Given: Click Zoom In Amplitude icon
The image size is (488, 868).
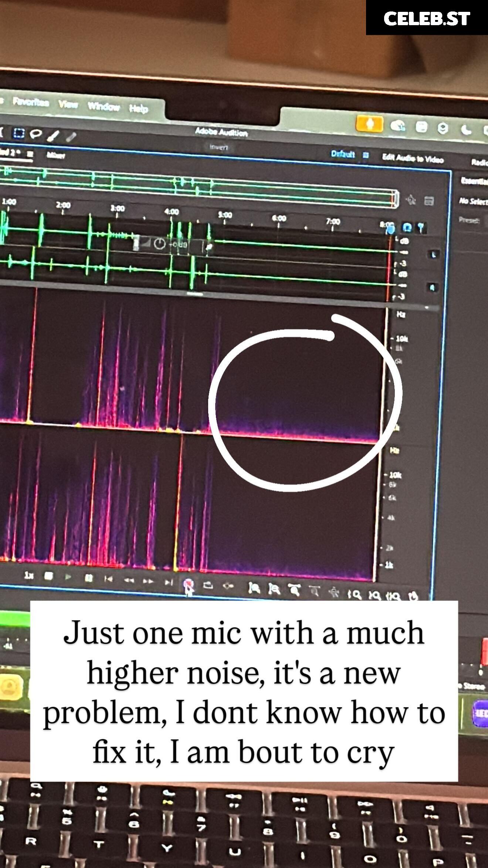Looking at the screenshot, I should pos(254,588).
